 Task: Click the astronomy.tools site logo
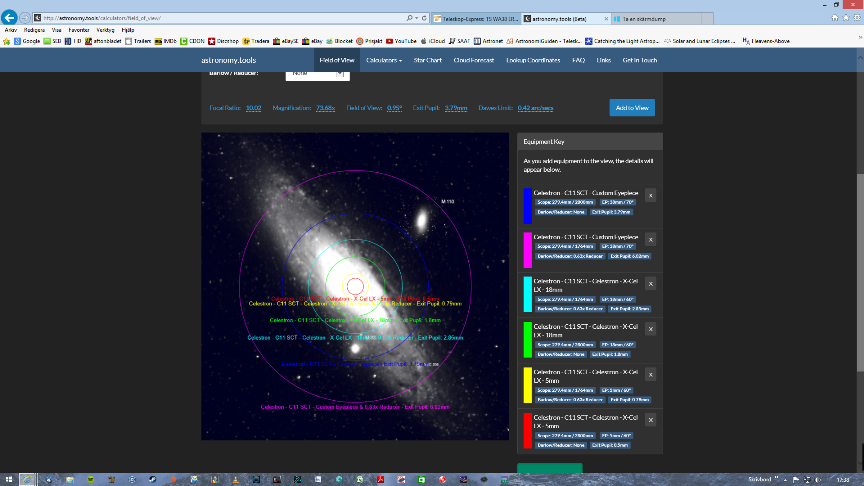[229, 60]
